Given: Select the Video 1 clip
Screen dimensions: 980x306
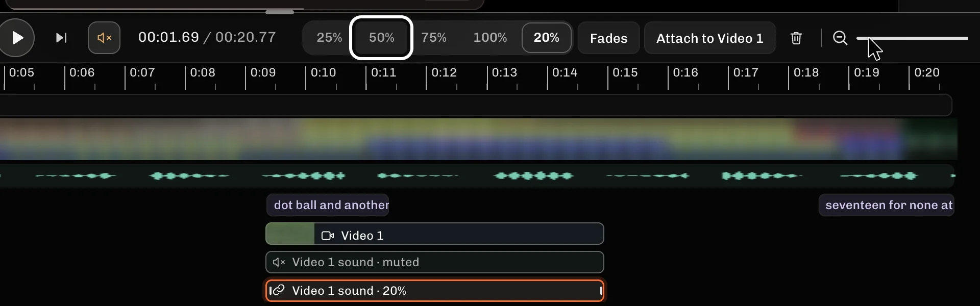Looking at the screenshot, I should pos(435,234).
